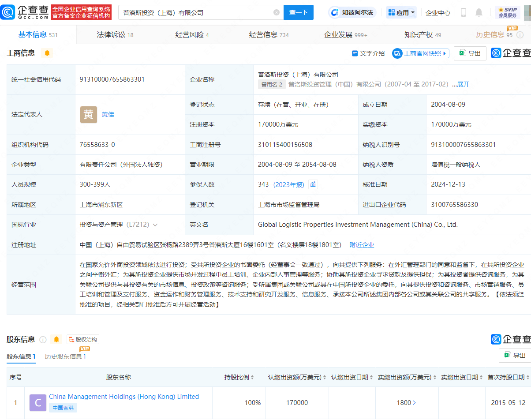This screenshot has height=420, width=531.
Task: Click the 查一下 search button
Action: tap(299, 12)
